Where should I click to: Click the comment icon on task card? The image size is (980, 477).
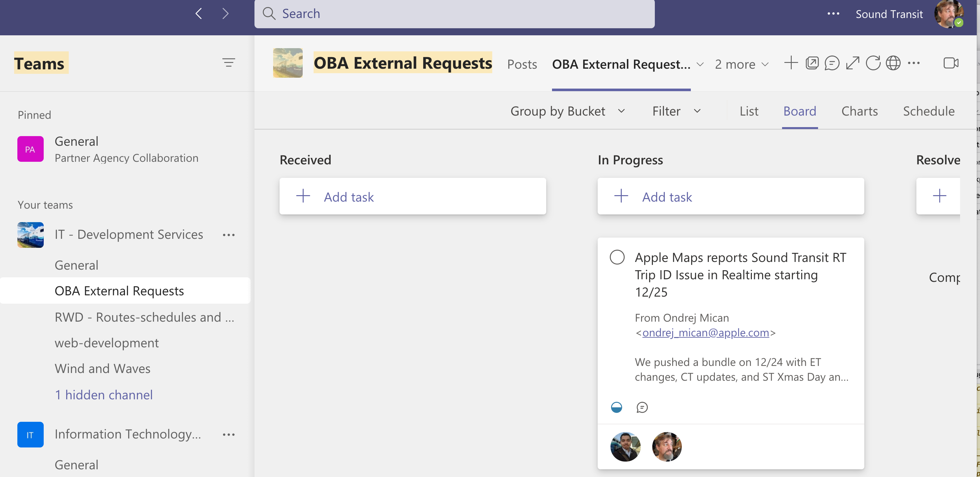(x=642, y=407)
